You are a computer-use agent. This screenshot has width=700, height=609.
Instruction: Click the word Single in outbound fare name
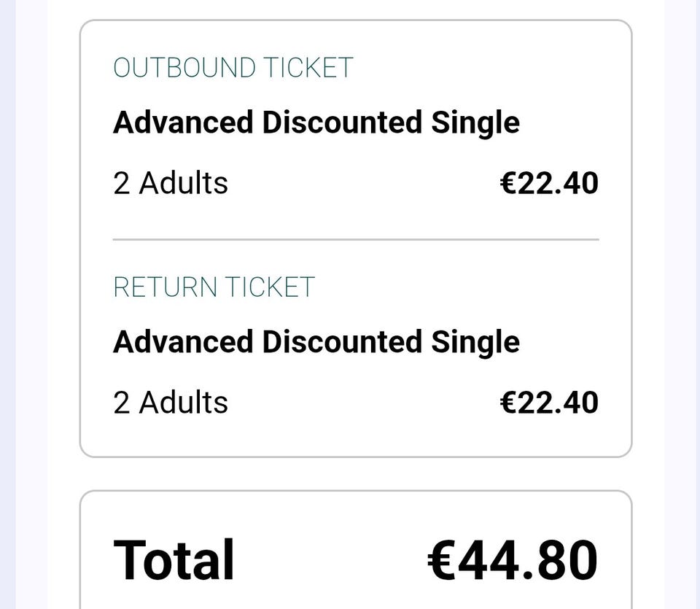pos(475,123)
